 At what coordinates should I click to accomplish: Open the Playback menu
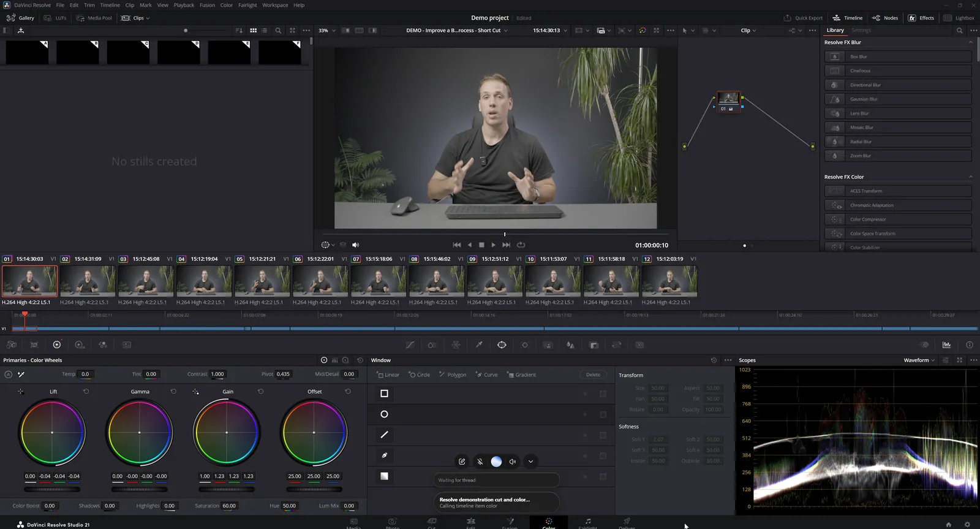point(184,5)
